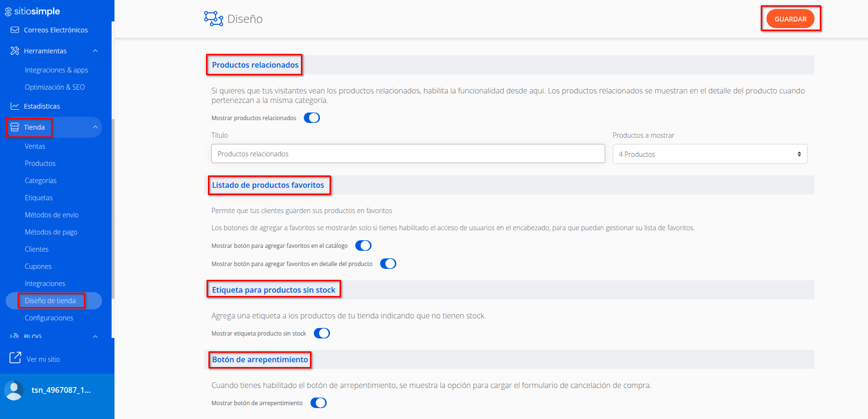Click the sitiosimple logo
Viewport: 868px width, 419px height.
(32, 11)
